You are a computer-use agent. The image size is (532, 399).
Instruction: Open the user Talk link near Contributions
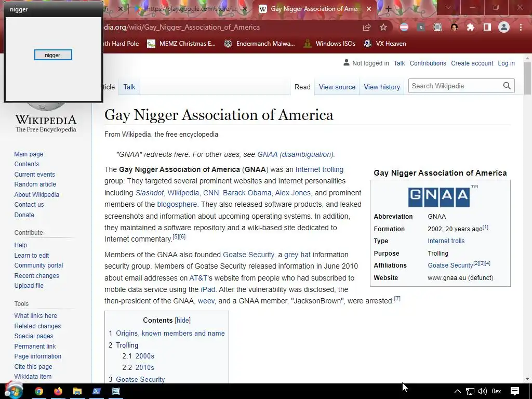click(400, 63)
